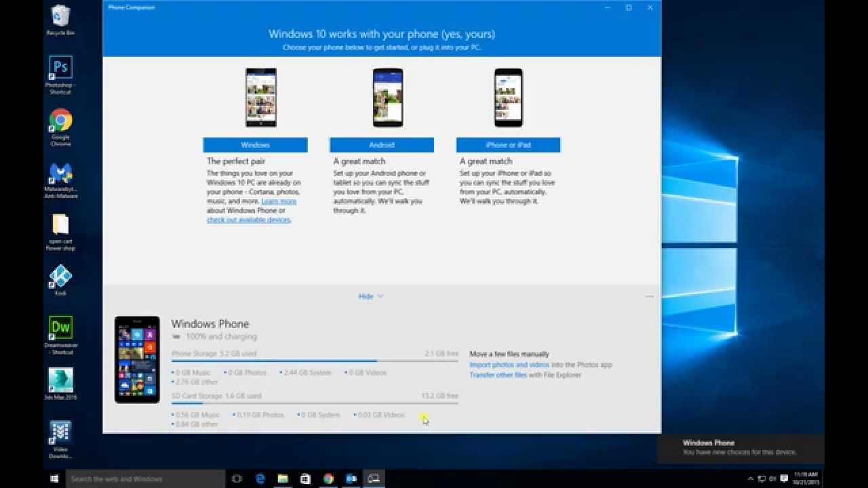The width and height of the screenshot is (868, 488).
Task: Click the 0.56 GB Music entry
Action: (196, 415)
